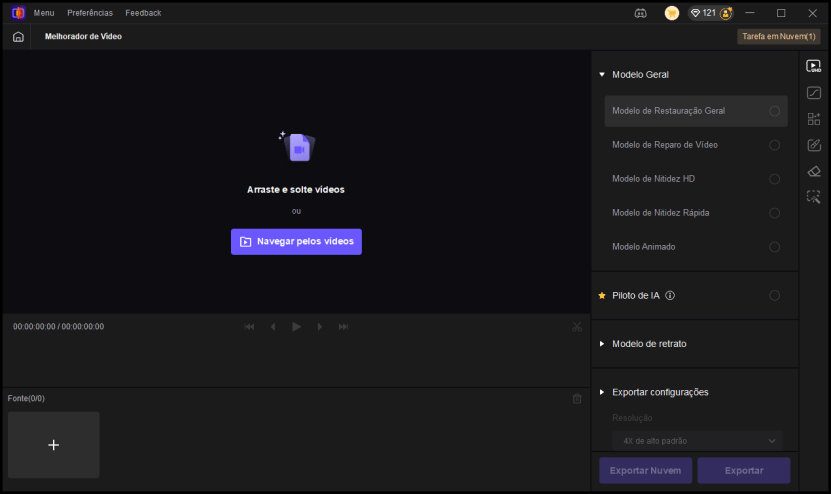
Task: Open the Menu item
Action: point(44,13)
